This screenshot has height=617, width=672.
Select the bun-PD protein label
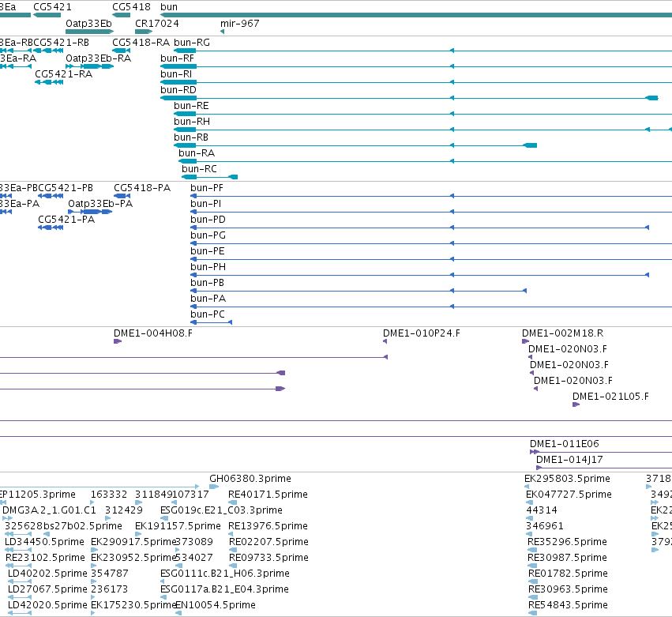(208, 220)
